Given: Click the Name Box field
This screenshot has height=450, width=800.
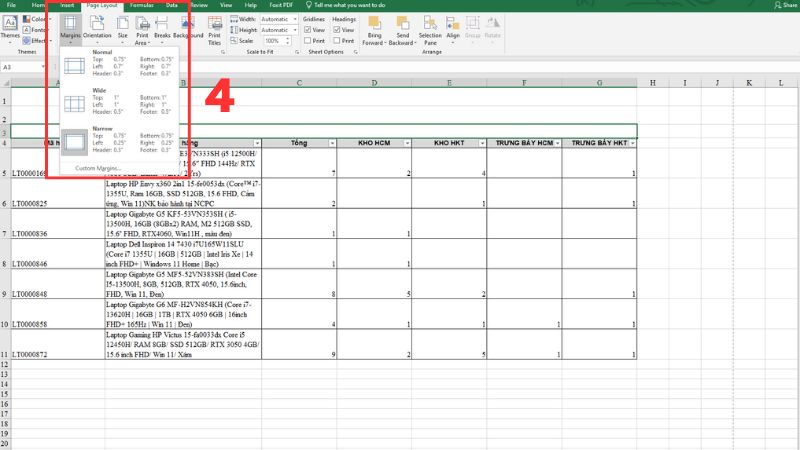Looking at the screenshot, I should tap(20, 67).
